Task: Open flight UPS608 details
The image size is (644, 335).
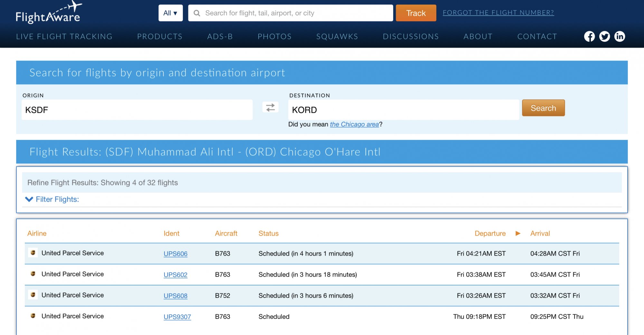Action: pos(175,295)
